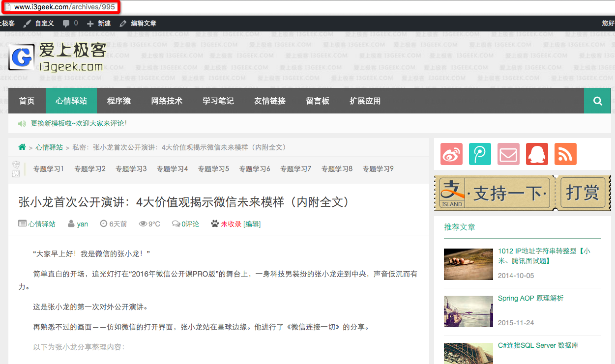Image resolution: width=615 pixels, height=364 pixels.
Task: Select the 心情驿站 navigation tab
Action: coord(71,101)
